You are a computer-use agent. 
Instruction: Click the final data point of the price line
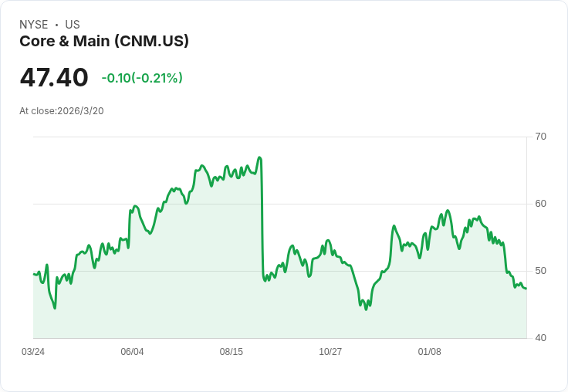526,289
